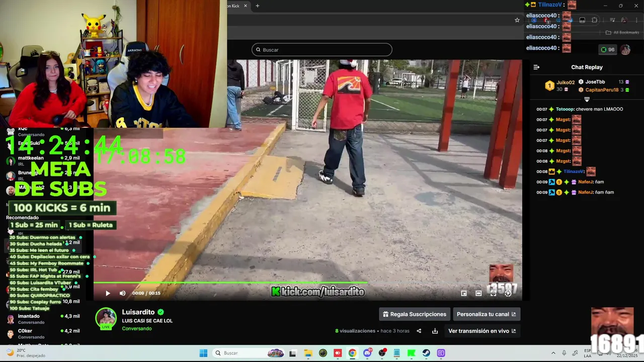Image resolution: width=644 pixels, height=362 pixels.
Task: Share the clip via share icon
Action: [x=419, y=331]
